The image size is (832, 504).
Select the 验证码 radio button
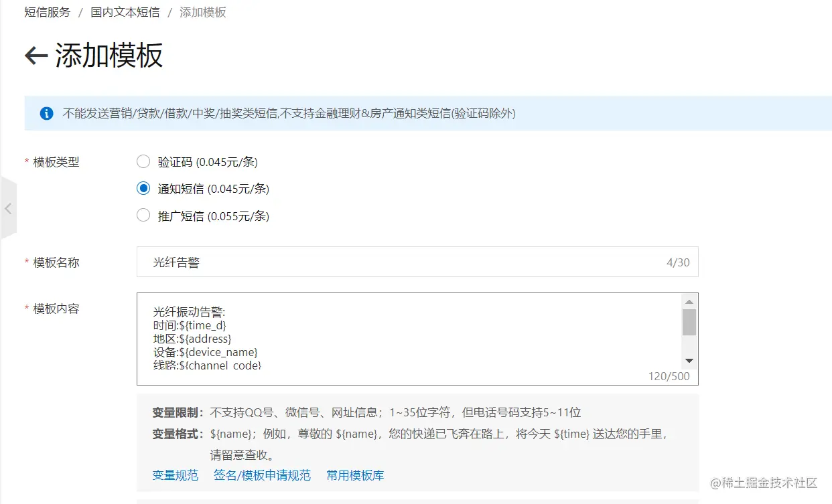143,161
